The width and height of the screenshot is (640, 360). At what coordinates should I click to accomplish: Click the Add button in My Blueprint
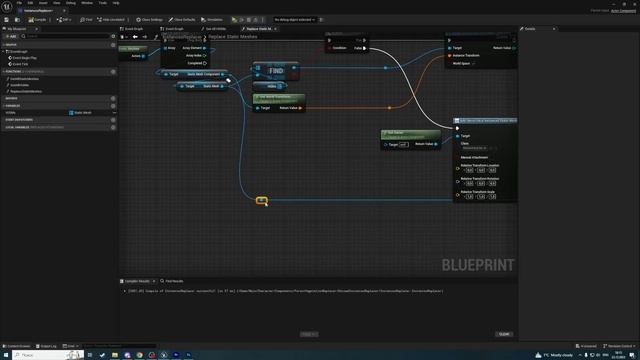point(11,36)
